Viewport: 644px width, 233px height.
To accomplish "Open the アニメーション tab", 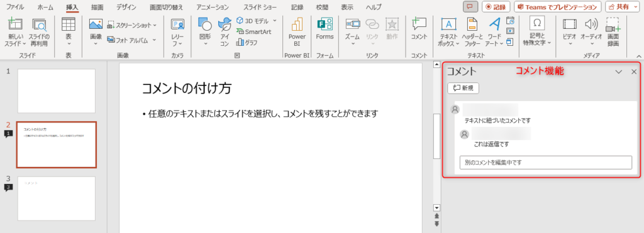I will (213, 7).
